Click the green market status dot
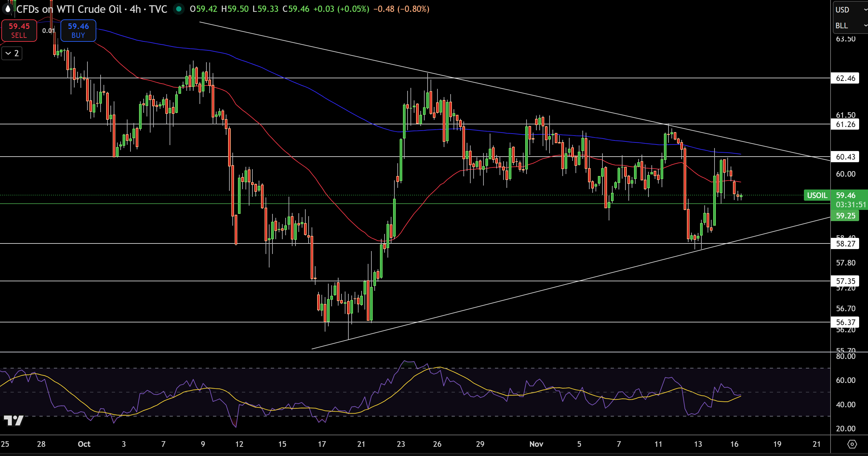Image resolution: width=868 pixels, height=456 pixels. (x=178, y=9)
